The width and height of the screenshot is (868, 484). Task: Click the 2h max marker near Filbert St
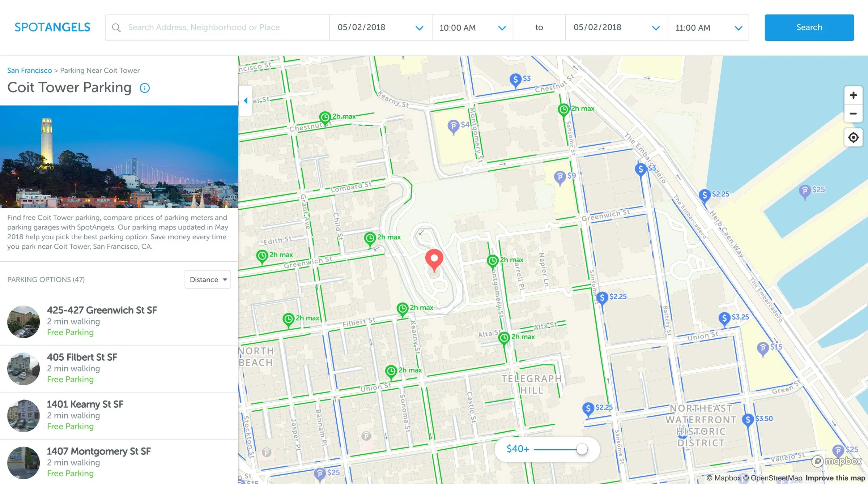pyautogui.click(x=402, y=309)
